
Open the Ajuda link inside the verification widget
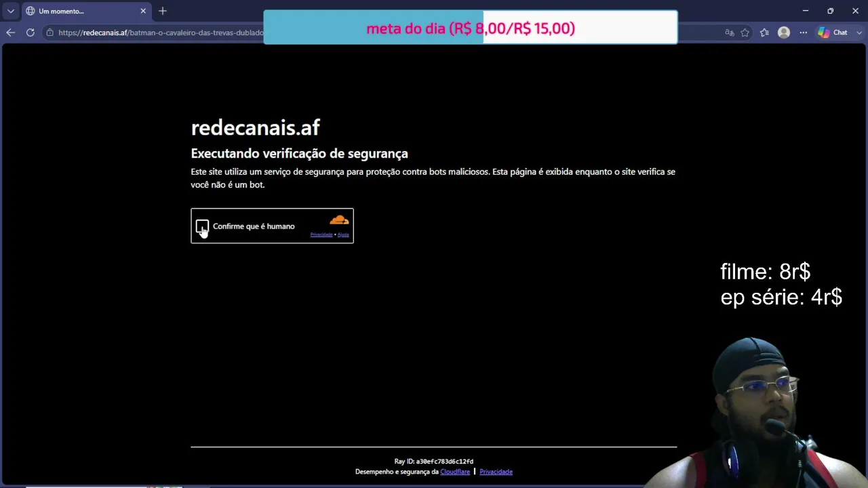(343, 235)
